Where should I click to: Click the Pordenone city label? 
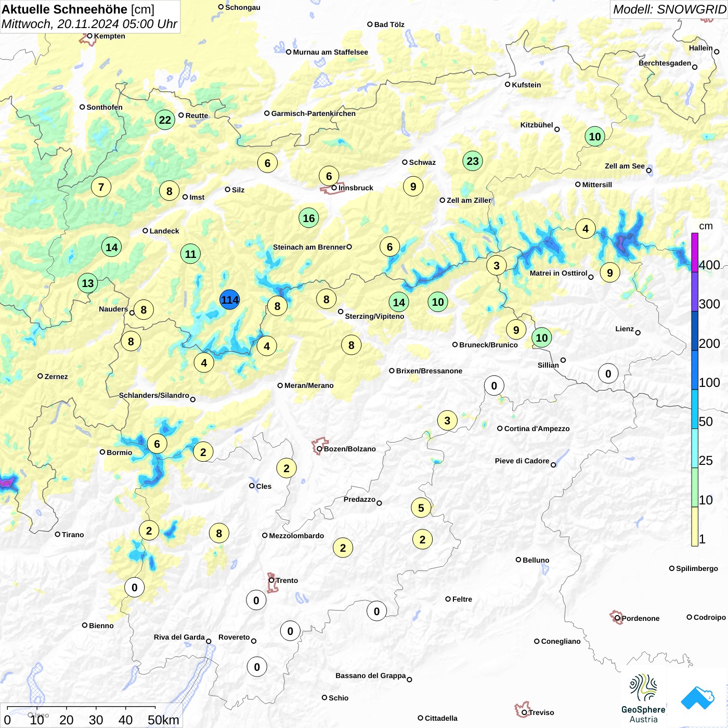[641, 618]
